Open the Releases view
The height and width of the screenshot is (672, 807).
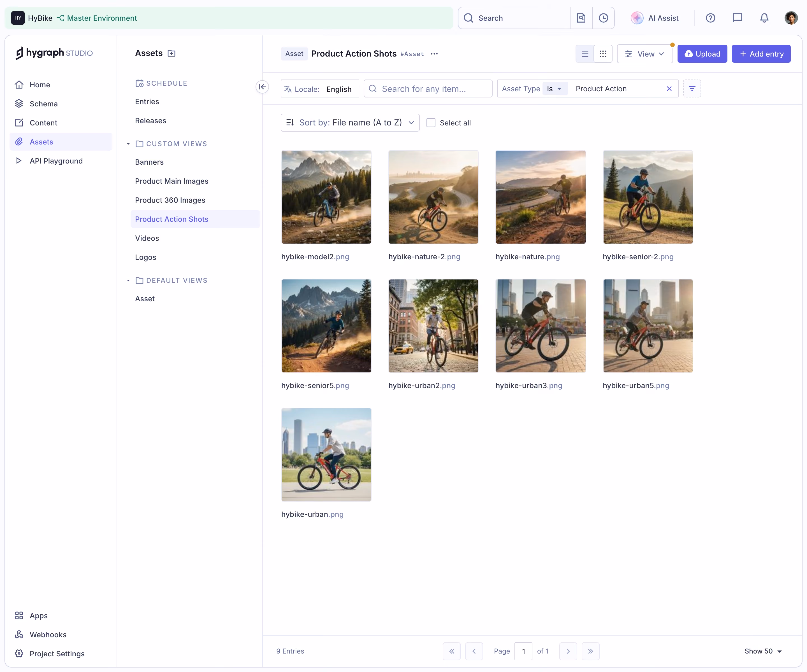point(151,121)
